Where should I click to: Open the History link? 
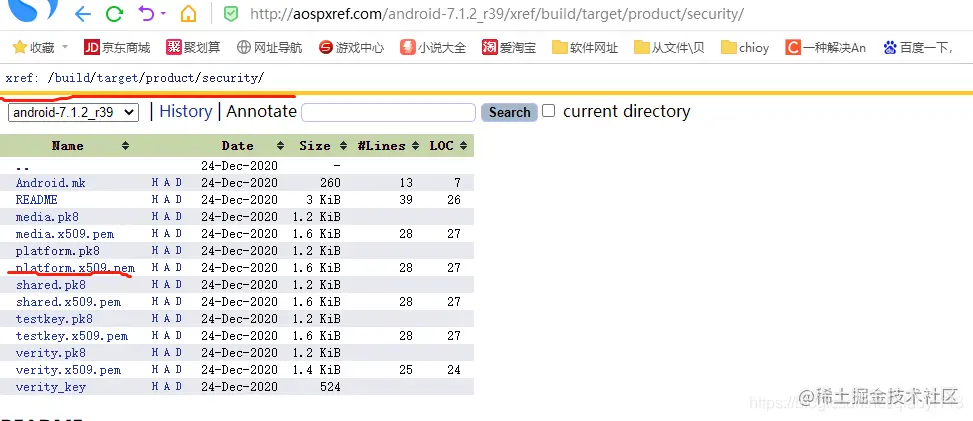click(186, 112)
